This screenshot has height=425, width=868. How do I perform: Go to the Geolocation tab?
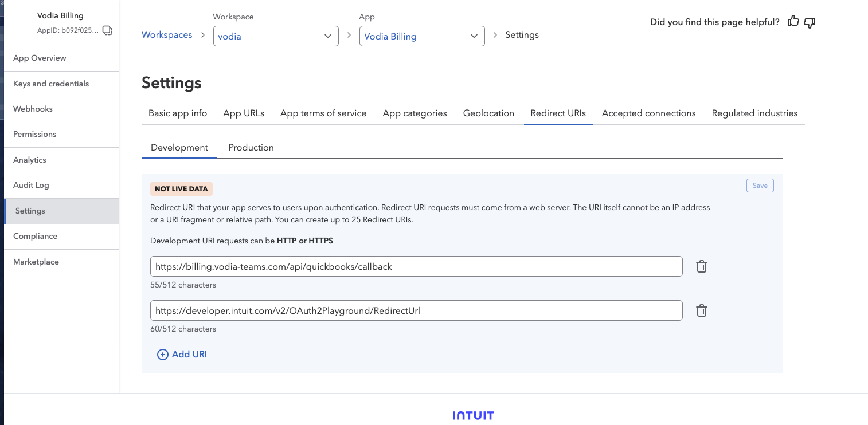[x=488, y=113]
